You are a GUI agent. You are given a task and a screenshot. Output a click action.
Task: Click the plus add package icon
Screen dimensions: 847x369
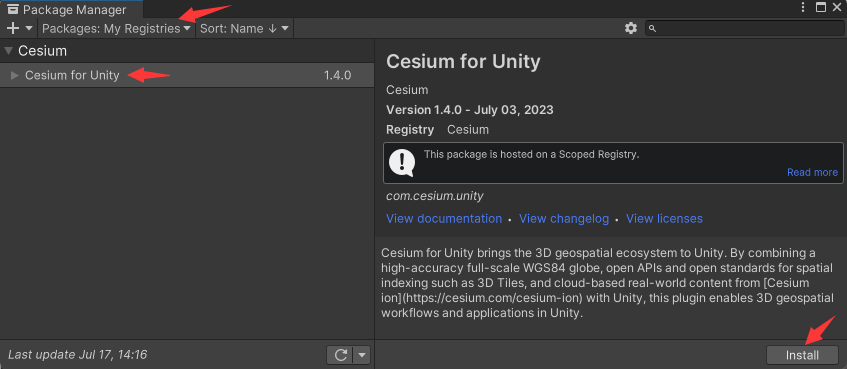[12, 29]
